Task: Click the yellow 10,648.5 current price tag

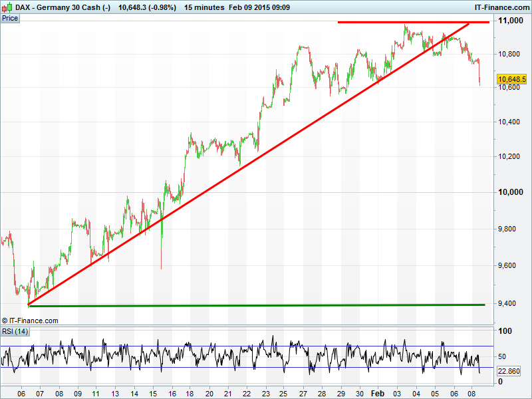Action: click(512, 79)
